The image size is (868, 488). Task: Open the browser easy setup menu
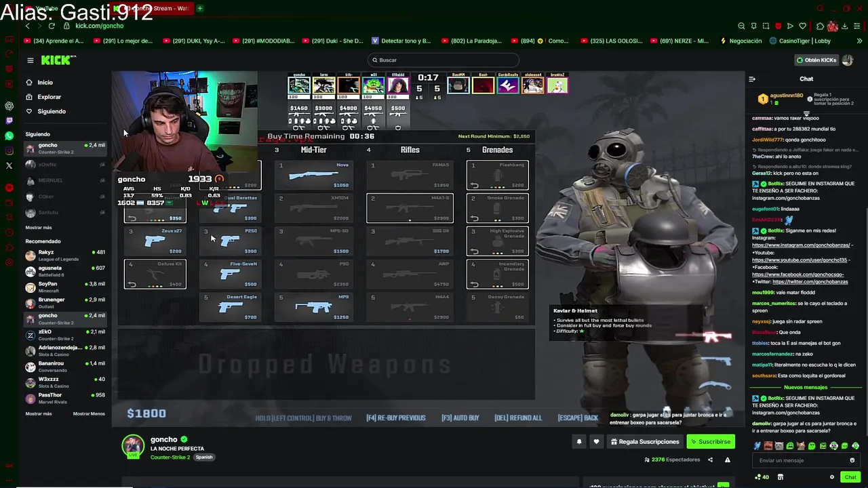tap(857, 26)
